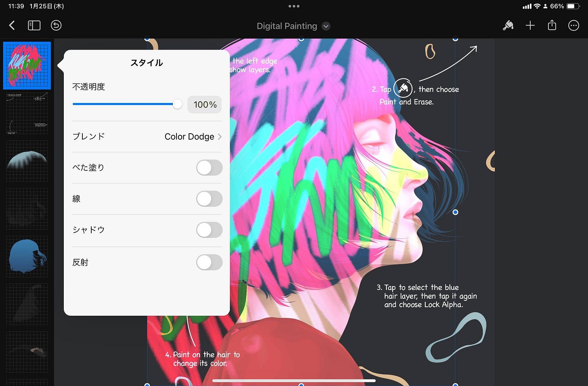Tap 'Paint and Erase.' instruction text
588x386 pixels.
coord(406,102)
